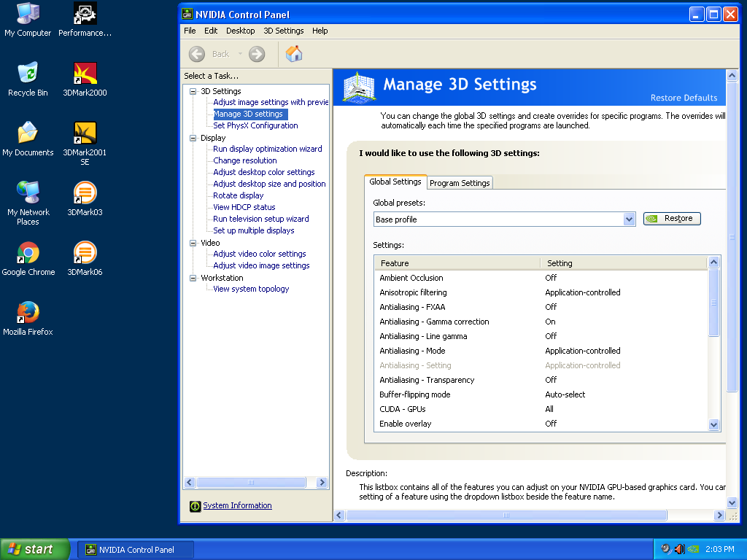Viewport: 747px width, 560px height.
Task: Click the Settings list scrollbar down arrow
Action: pyautogui.click(x=715, y=424)
